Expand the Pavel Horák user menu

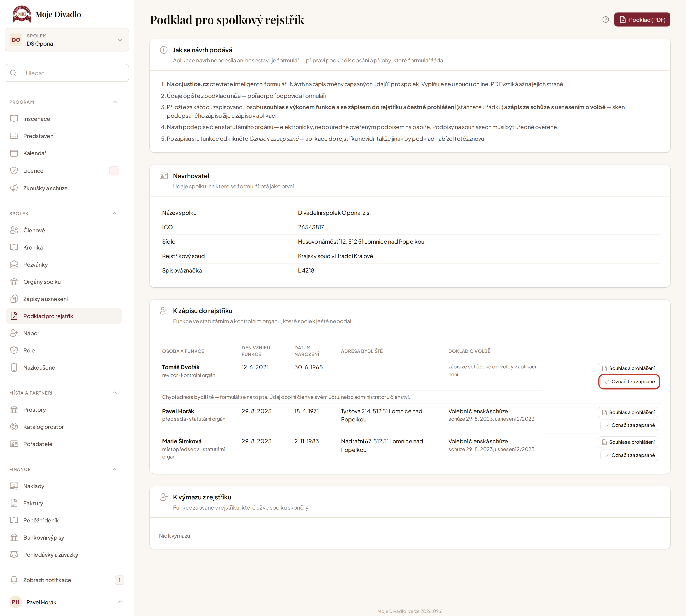[67, 602]
